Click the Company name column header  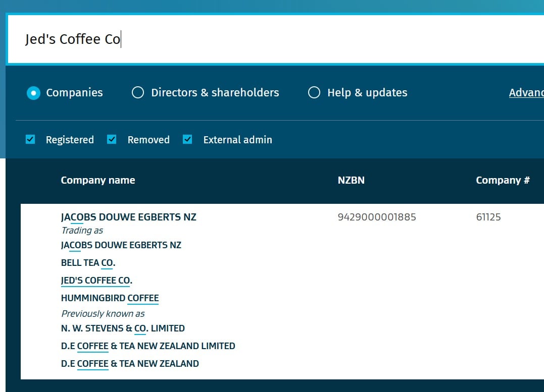pyautogui.click(x=98, y=180)
